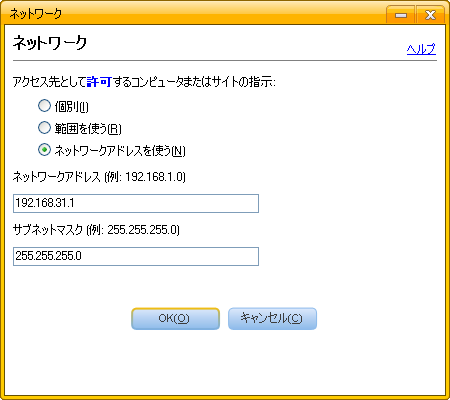The width and height of the screenshot is (450, 400).
Task: Open the ヘルプ link
Action: (421, 49)
